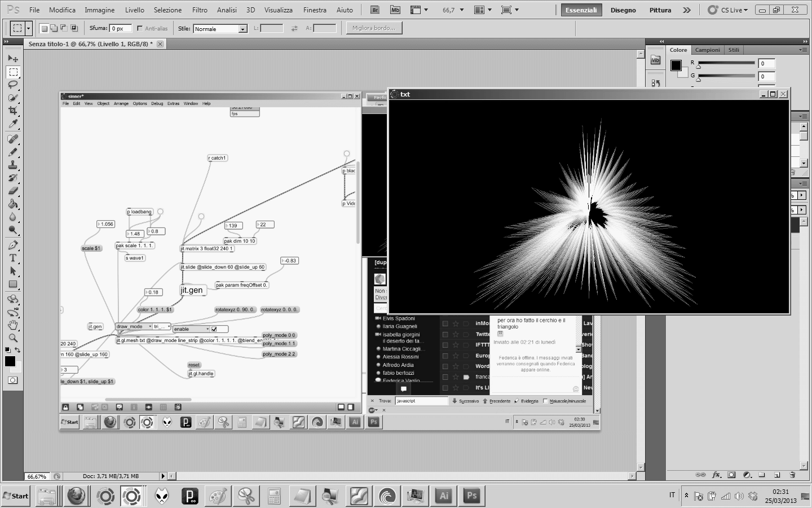
Task: Select the Horizontal Type tool
Action: click(x=13, y=258)
